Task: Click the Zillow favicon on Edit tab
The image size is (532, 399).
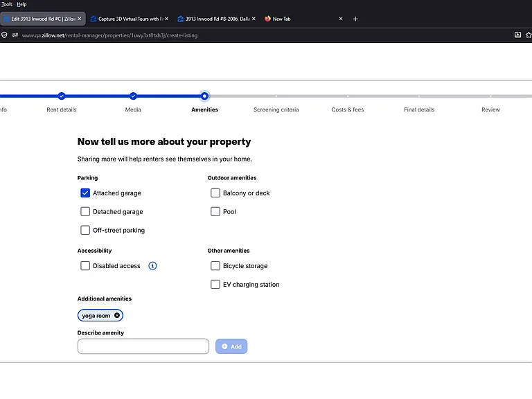Action: click(x=6, y=19)
